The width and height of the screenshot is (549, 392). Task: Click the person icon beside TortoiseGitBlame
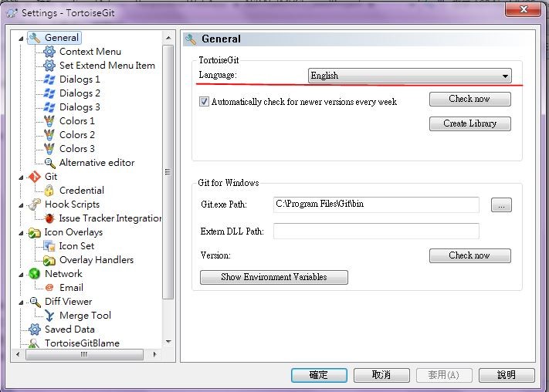(x=34, y=343)
